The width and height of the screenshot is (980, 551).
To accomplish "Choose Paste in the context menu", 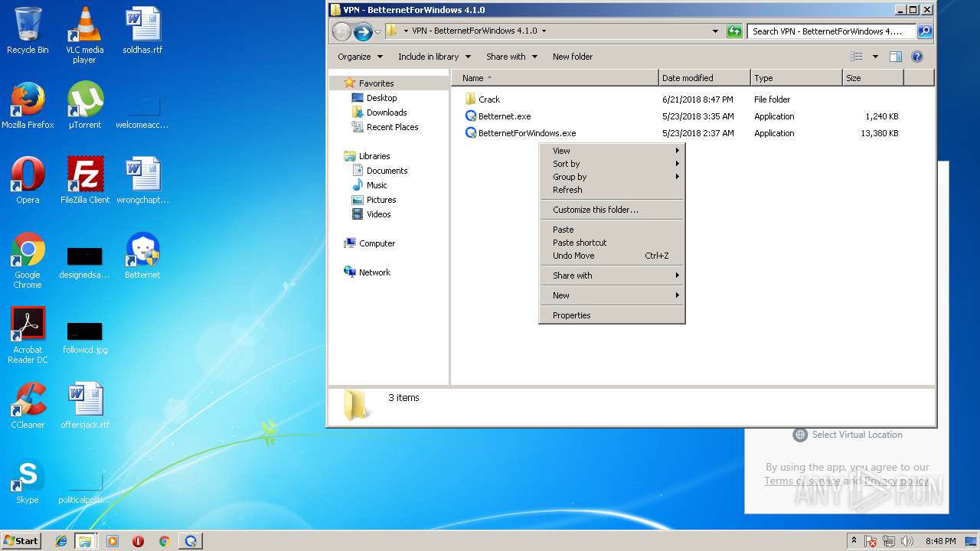I will (x=612, y=230).
